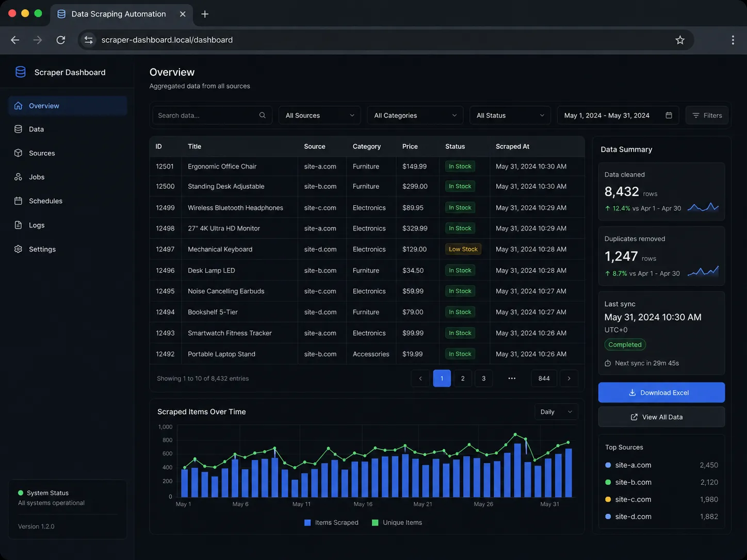Click the Scraper Dashboard database logo

click(21, 72)
